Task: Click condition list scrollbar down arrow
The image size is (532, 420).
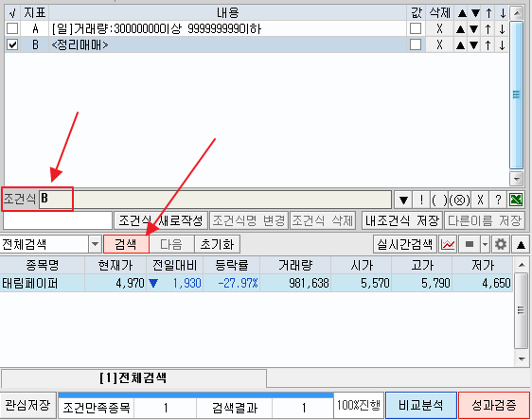Action: point(517,178)
